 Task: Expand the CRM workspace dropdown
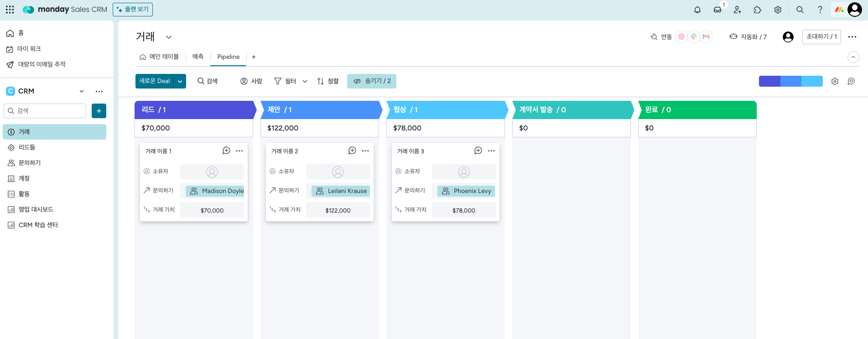point(82,91)
